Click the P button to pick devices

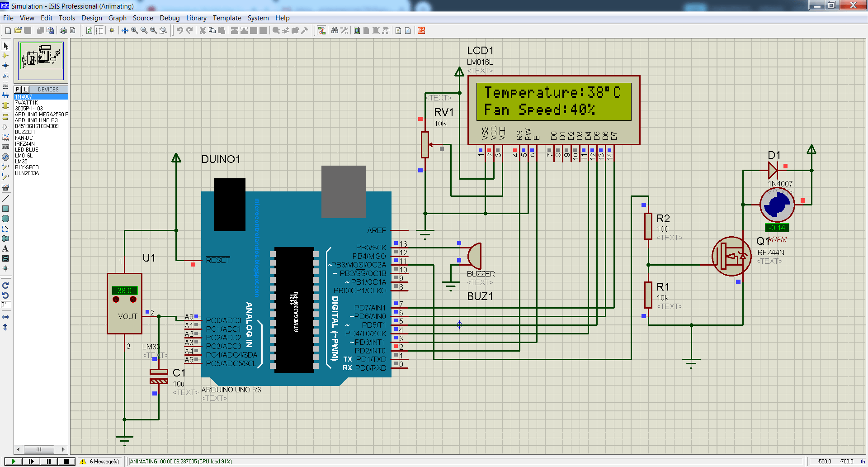17,89
